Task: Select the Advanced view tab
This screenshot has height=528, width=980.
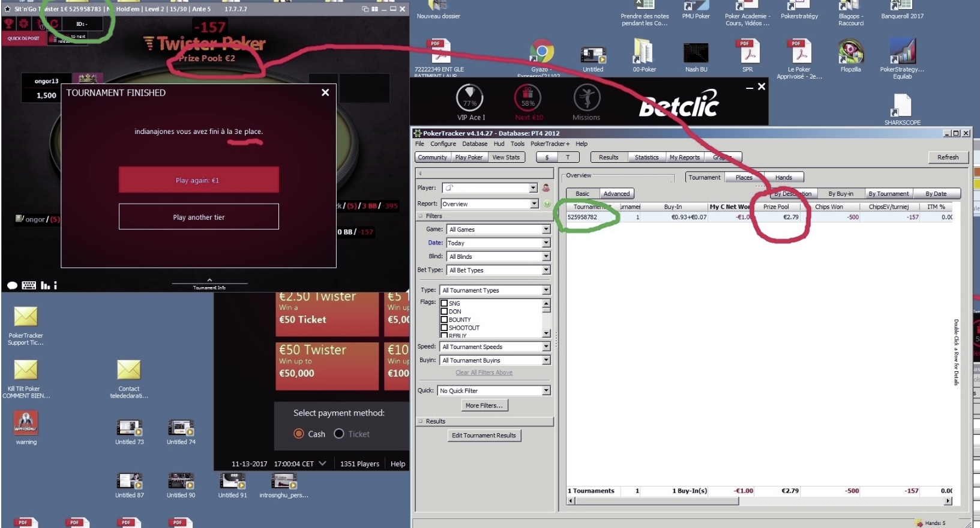Action: point(616,193)
